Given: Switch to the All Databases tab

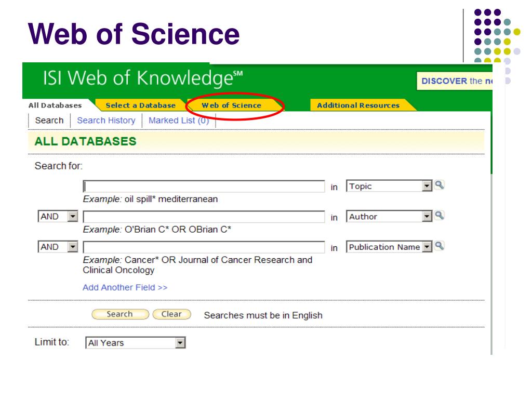Looking at the screenshot, I should (55, 105).
